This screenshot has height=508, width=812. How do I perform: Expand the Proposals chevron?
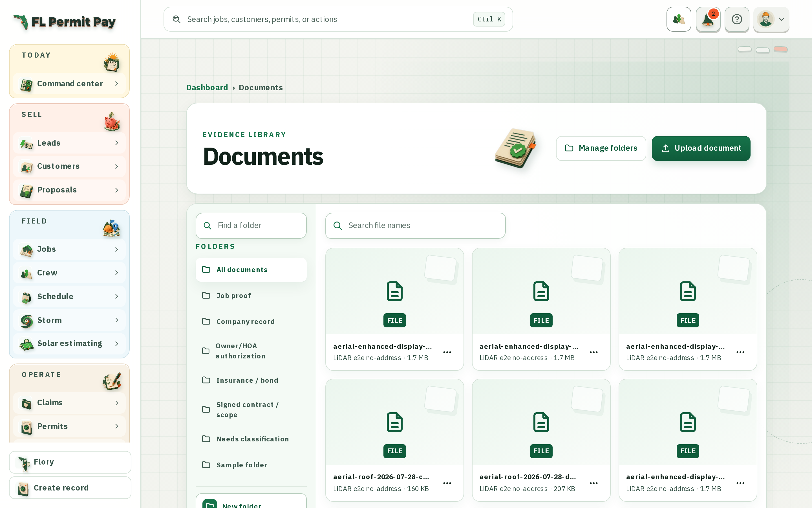coord(117,190)
